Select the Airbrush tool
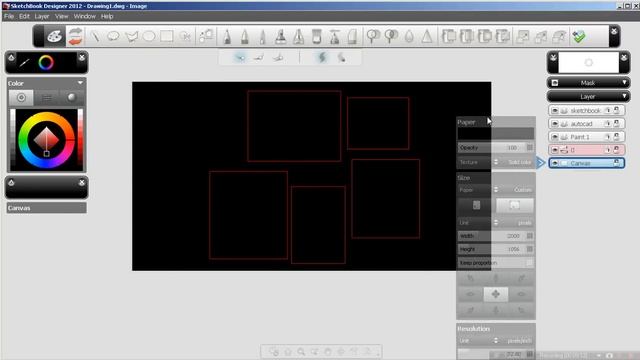This screenshot has width=640, height=360. coord(262,36)
